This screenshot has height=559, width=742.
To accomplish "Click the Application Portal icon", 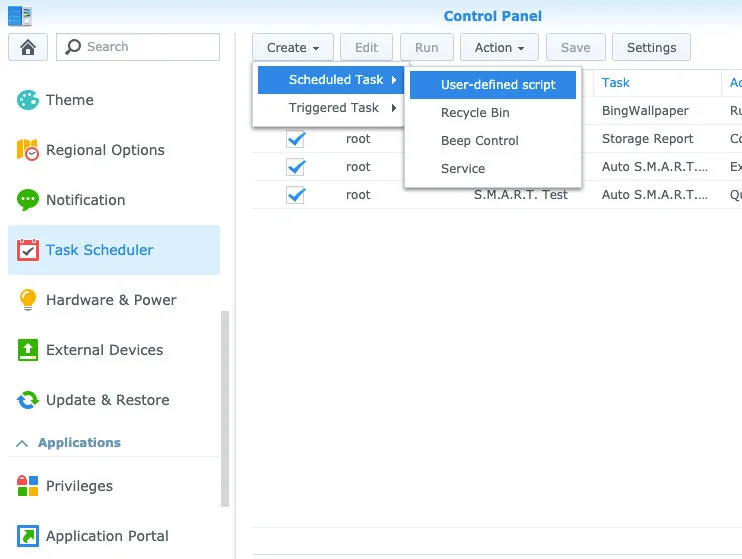I will click(x=28, y=536).
